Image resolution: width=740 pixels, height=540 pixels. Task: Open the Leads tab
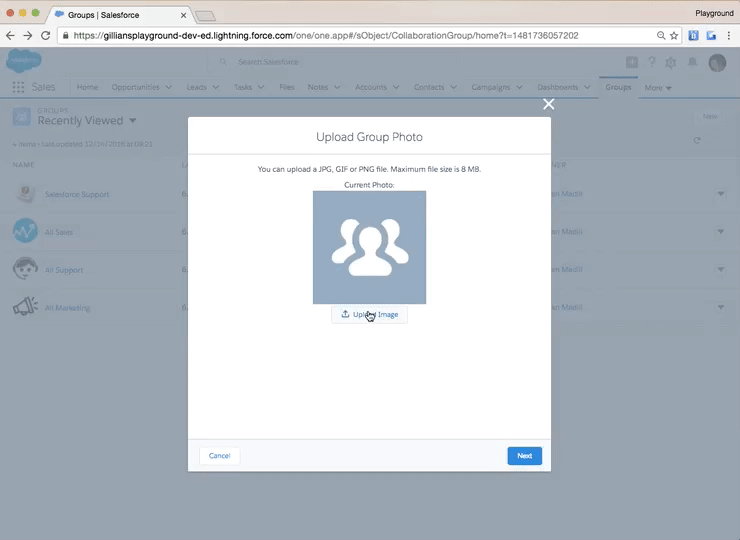click(x=196, y=87)
